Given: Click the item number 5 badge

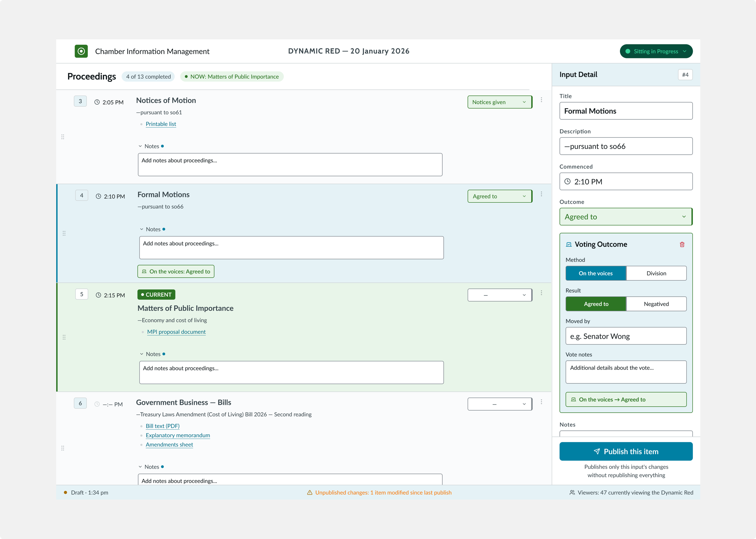Looking at the screenshot, I should (82, 294).
